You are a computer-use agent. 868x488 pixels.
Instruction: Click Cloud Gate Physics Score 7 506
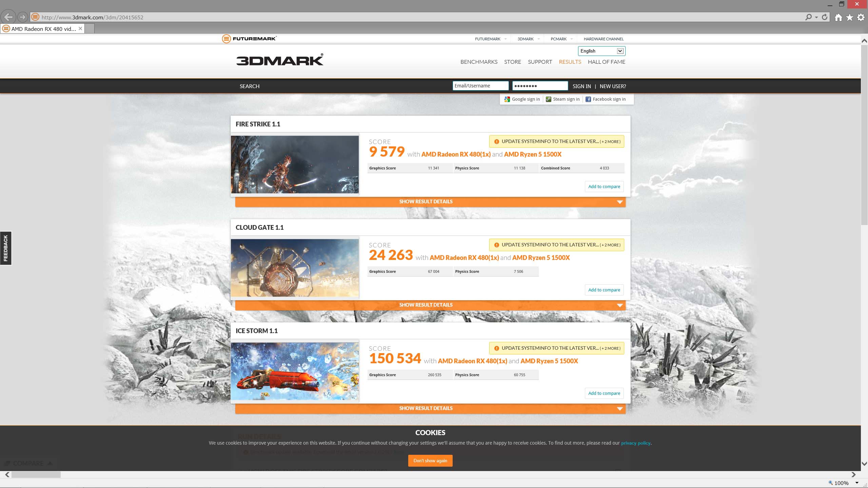point(496,271)
